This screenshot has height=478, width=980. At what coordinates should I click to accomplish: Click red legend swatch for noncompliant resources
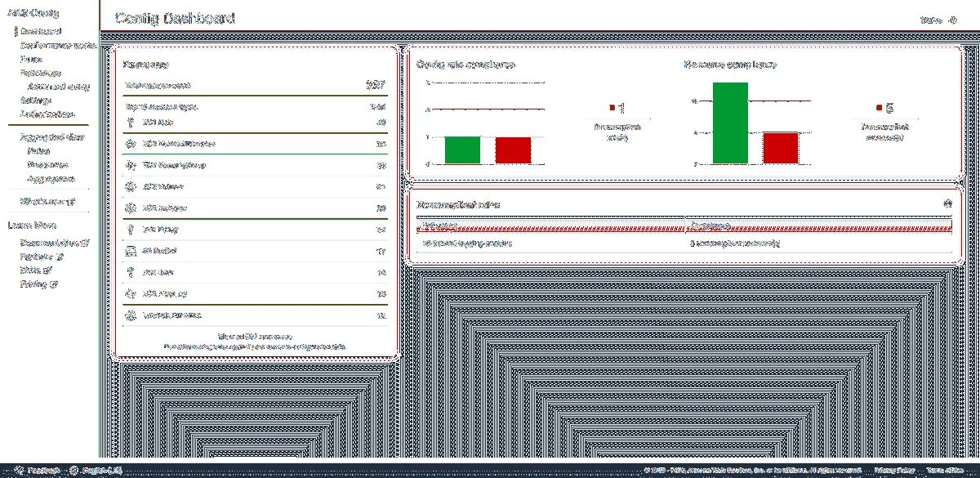click(879, 108)
